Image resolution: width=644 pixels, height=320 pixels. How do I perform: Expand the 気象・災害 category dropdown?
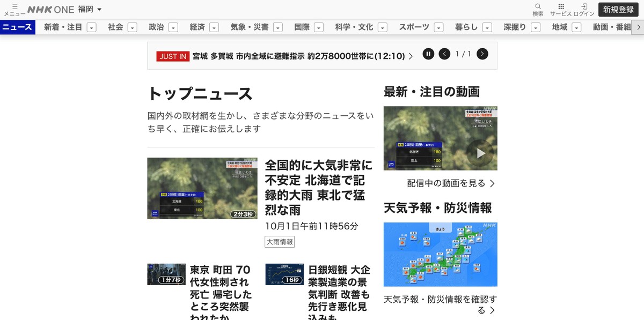coord(277,27)
